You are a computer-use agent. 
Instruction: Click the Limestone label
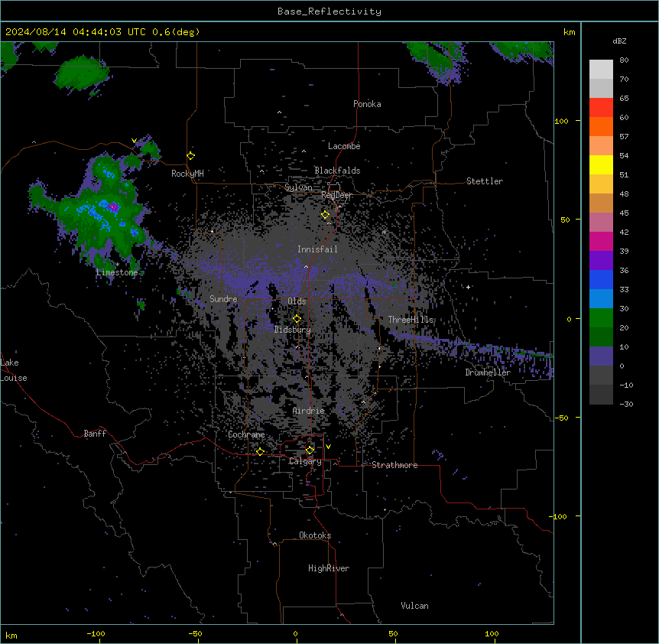(x=117, y=272)
